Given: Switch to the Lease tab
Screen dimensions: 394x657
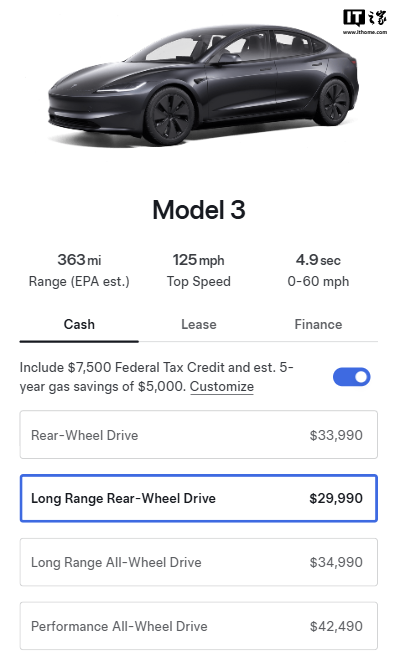Looking at the screenshot, I should pyautogui.click(x=199, y=324).
